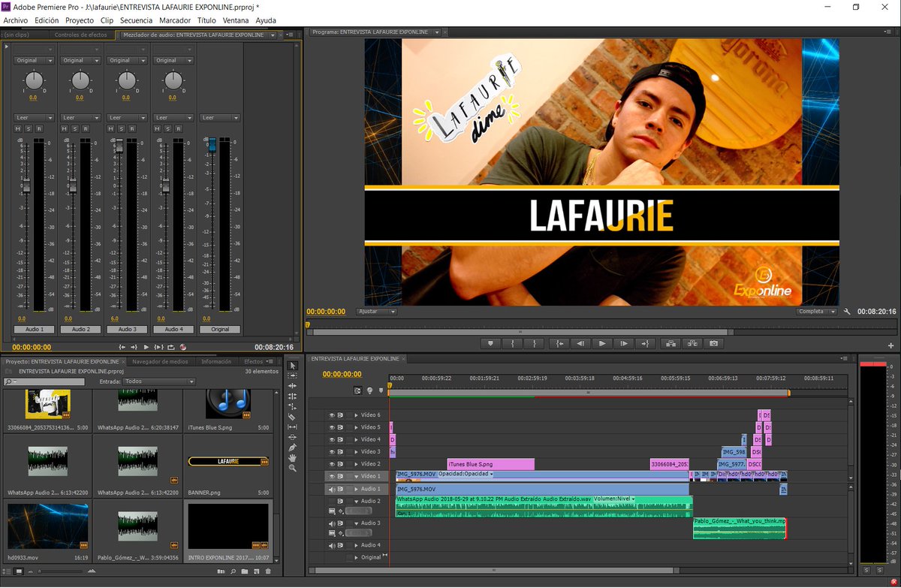Screen dimensions: 901x588
Task: Click the audio mixer play button
Action: tap(146, 347)
